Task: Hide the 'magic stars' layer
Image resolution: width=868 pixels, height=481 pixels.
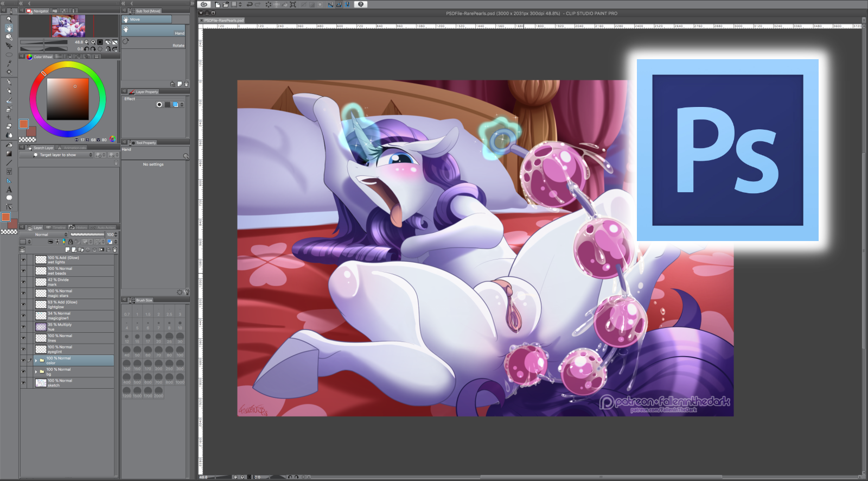Action: (23, 293)
